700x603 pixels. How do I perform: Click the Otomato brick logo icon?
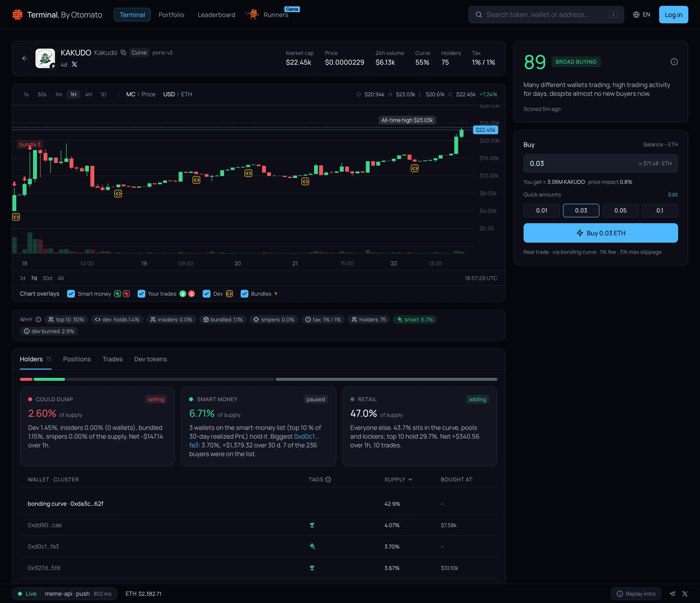(x=17, y=15)
